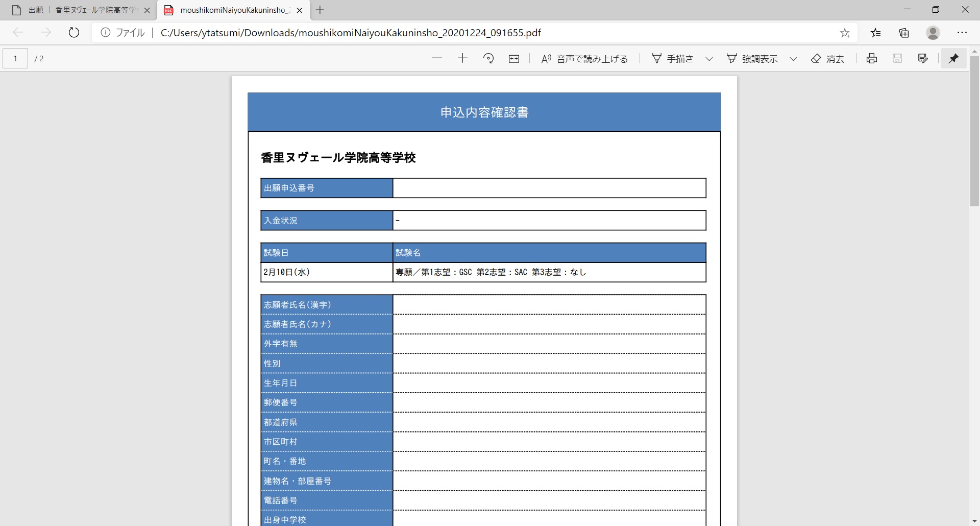Click the 入金状況 label cell
This screenshot has width=980, height=526.
click(327, 221)
